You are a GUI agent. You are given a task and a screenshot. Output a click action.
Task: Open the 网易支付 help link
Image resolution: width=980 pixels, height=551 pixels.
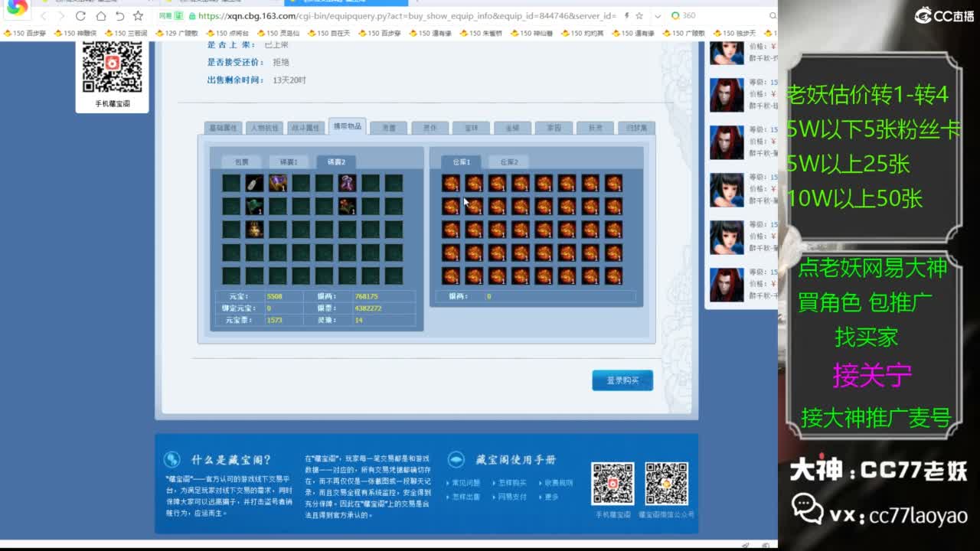(x=513, y=497)
